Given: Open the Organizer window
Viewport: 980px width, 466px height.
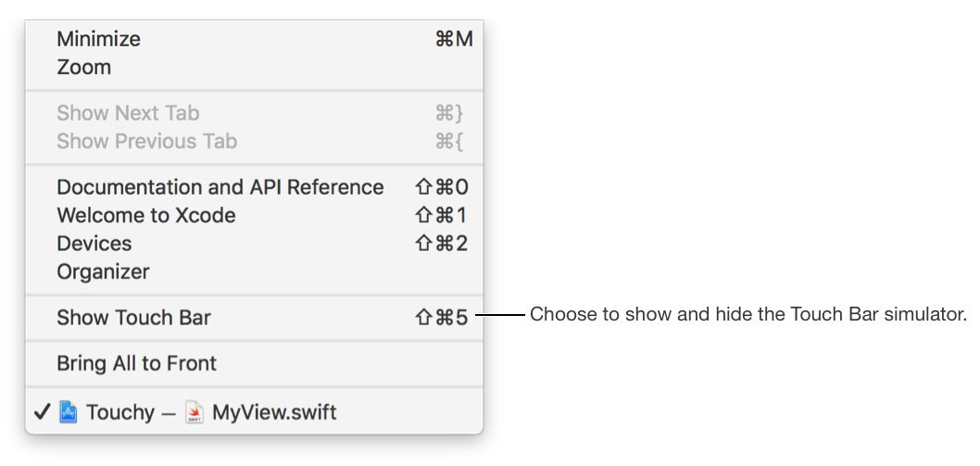Looking at the screenshot, I should click(103, 272).
